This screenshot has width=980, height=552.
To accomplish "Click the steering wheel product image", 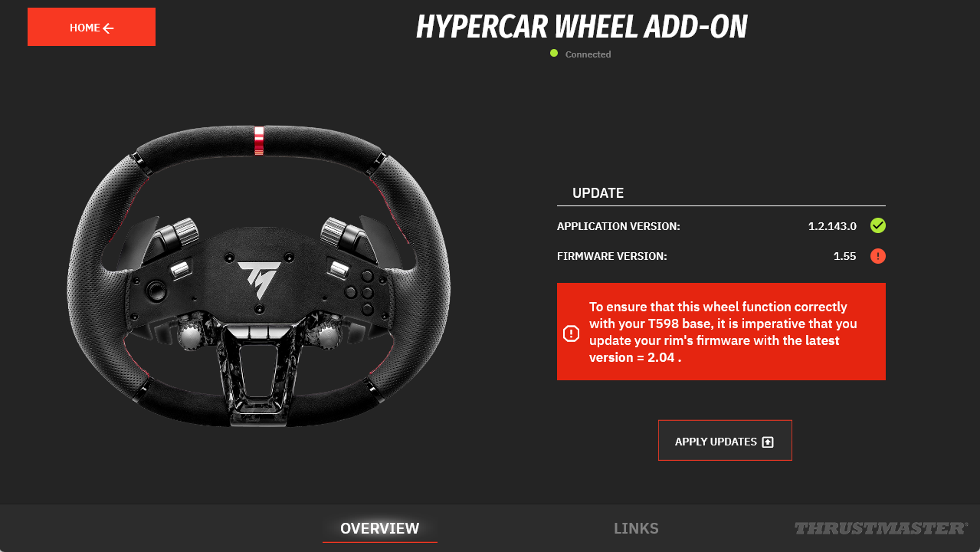I will (259, 276).
